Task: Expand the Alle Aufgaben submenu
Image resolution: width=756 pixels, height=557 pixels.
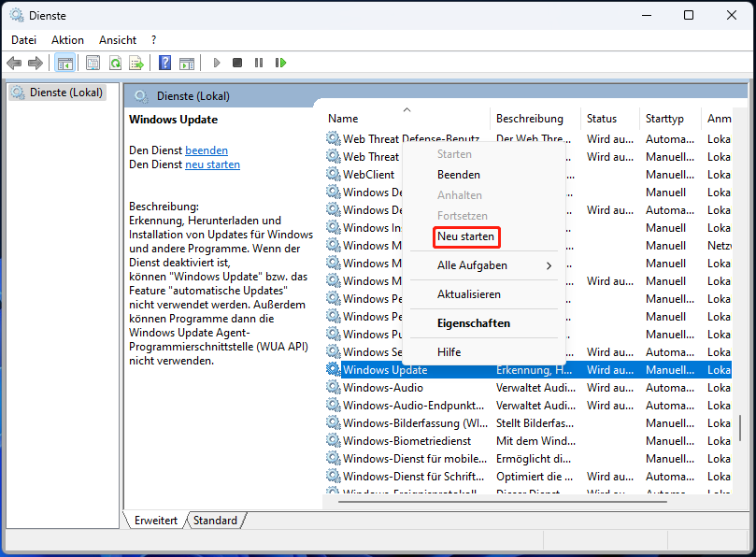Action: 483,265
